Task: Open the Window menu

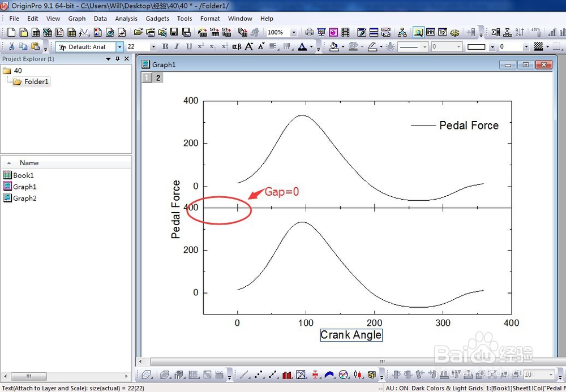Action: pyautogui.click(x=240, y=19)
